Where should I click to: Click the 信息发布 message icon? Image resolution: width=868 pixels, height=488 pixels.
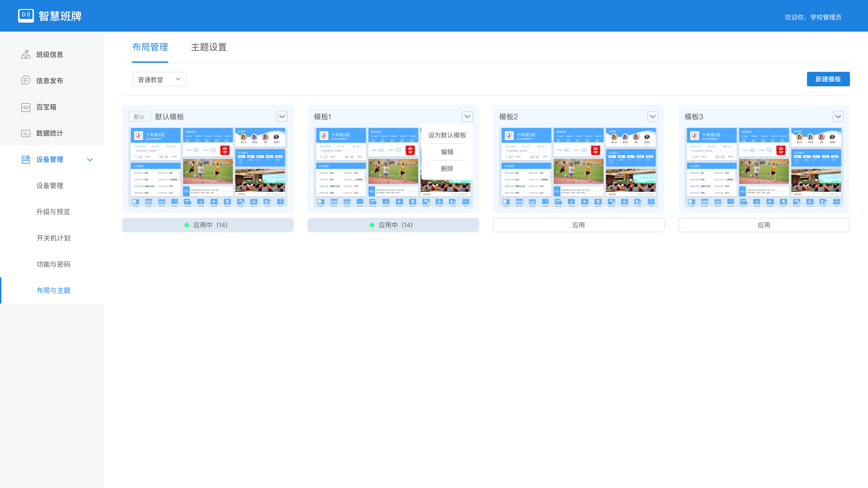[x=26, y=80]
